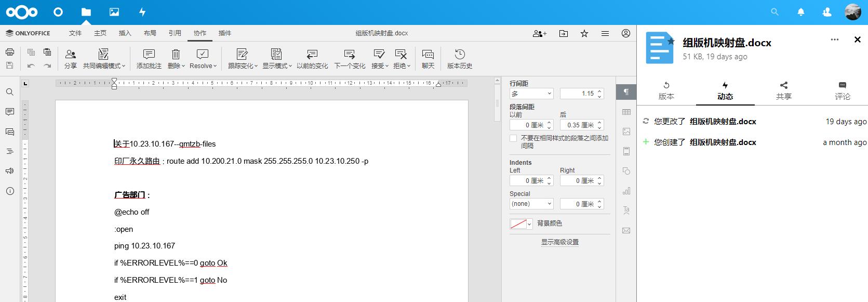This screenshot has height=302, width=868.
Task: Go to next change 下一个变化
Action: (350, 59)
